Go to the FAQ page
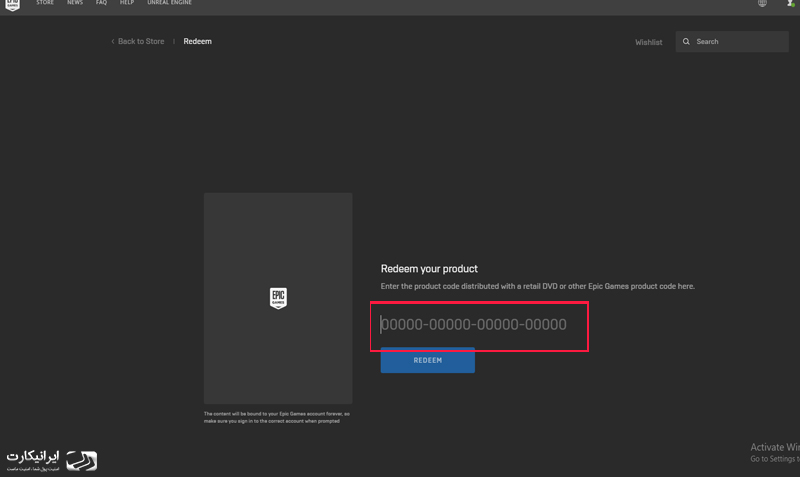800x477 pixels. [x=102, y=3]
